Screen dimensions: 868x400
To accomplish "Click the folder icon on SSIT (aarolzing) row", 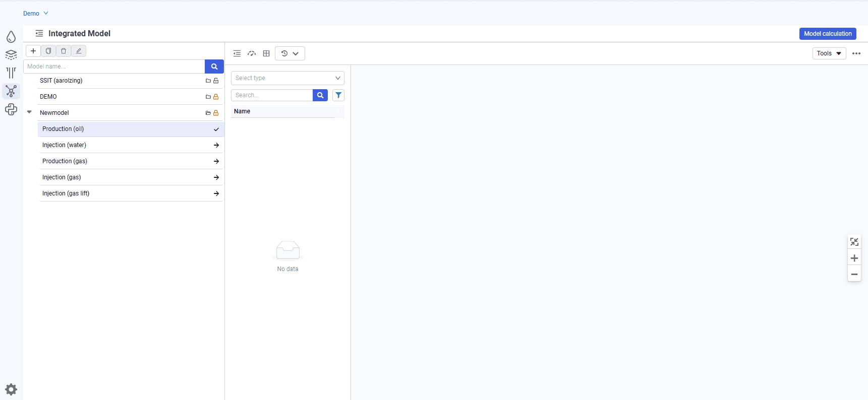I will click(208, 81).
